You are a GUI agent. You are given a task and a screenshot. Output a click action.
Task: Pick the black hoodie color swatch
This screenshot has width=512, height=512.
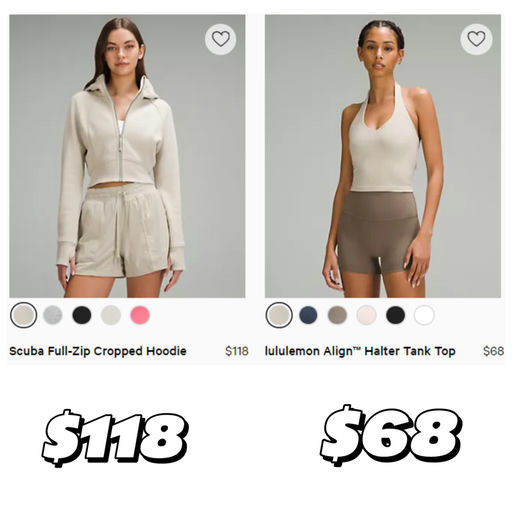pyautogui.click(x=82, y=315)
